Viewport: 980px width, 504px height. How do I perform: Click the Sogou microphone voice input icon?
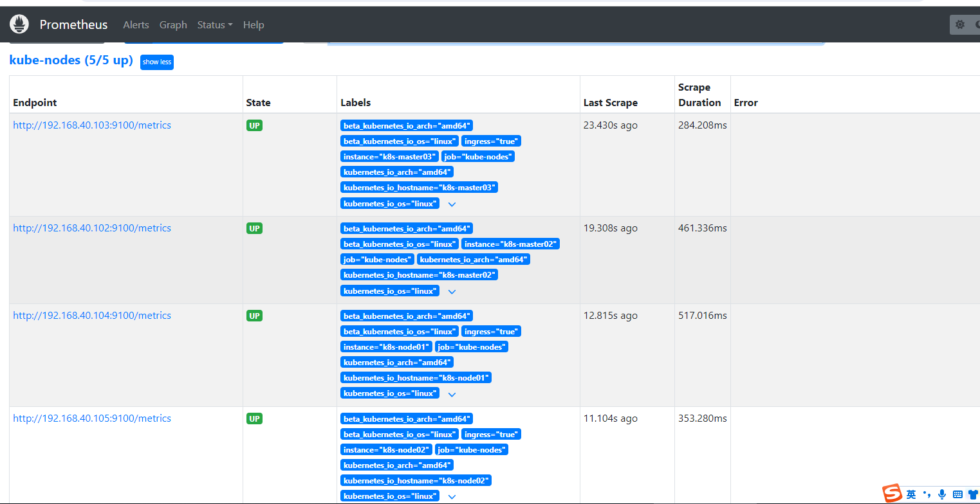942,494
